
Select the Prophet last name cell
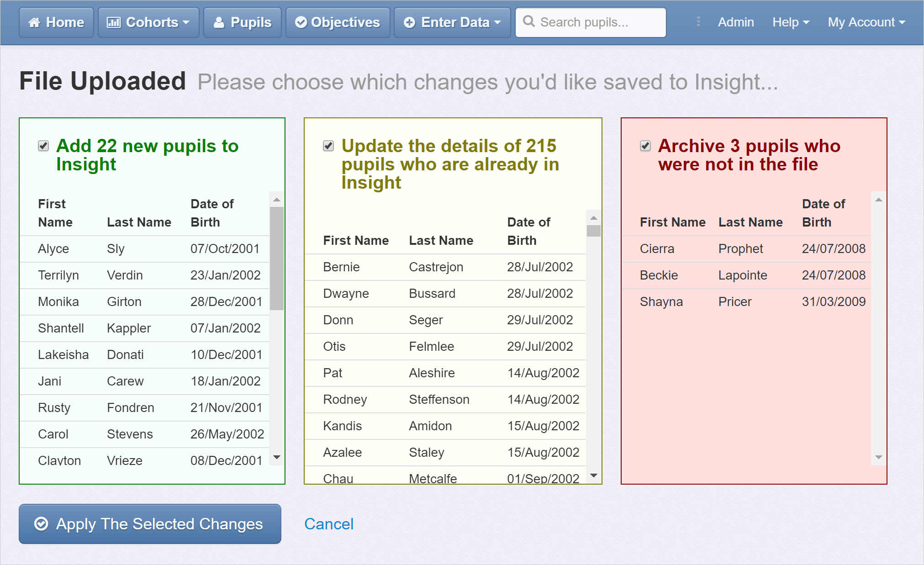740,249
